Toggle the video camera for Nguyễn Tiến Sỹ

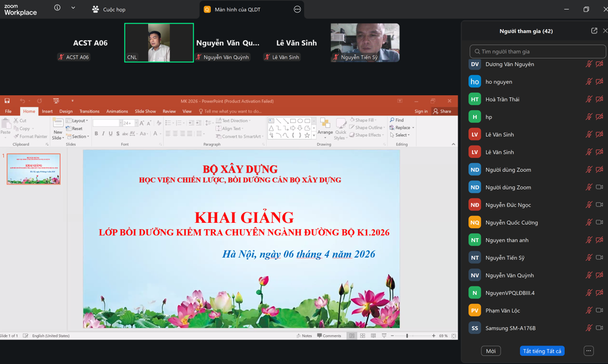(599, 257)
